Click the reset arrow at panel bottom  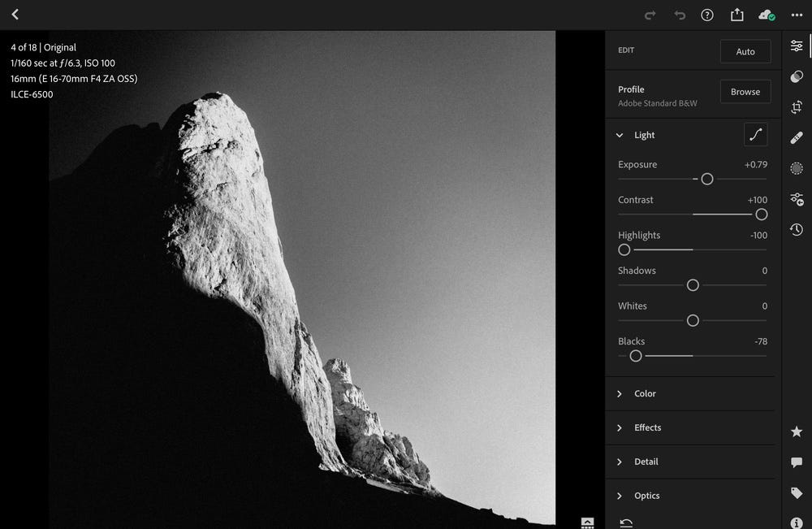pyautogui.click(x=626, y=522)
